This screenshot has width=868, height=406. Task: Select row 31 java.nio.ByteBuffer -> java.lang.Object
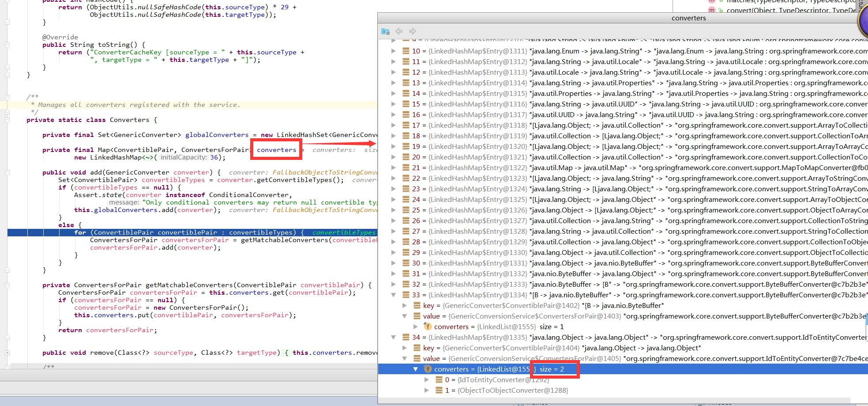(x=623, y=273)
